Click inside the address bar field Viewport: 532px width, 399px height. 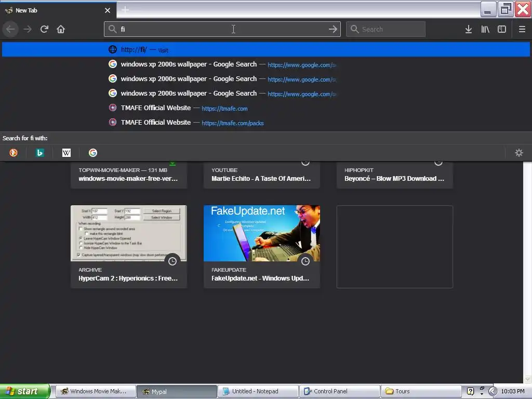pos(222,29)
